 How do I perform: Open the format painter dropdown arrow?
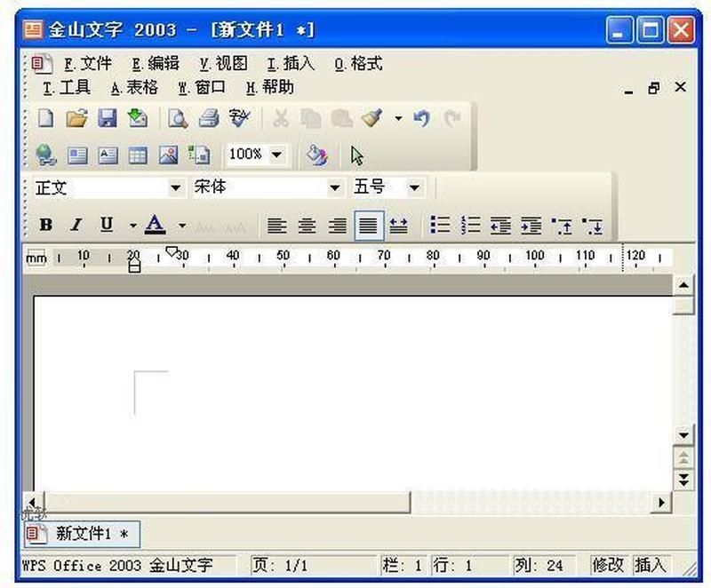click(398, 119)
